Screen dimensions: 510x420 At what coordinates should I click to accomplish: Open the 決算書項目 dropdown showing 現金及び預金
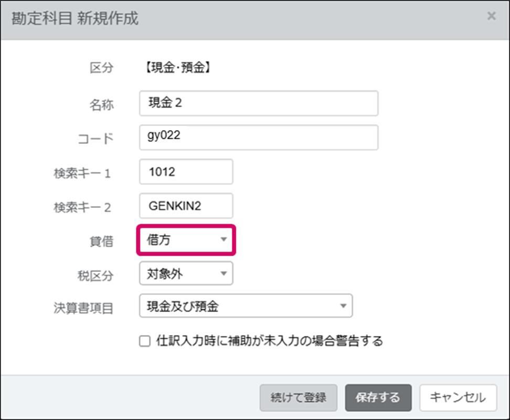click(246, 307)
